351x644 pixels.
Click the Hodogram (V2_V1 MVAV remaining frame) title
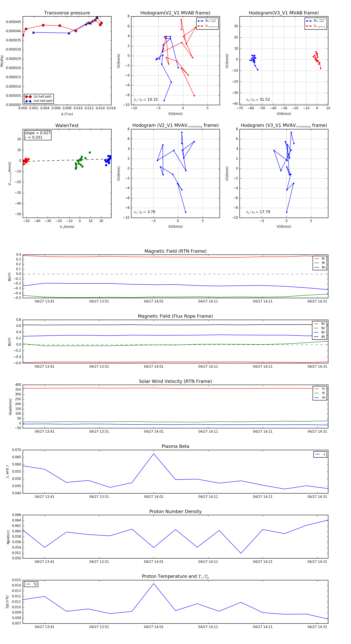click(175, 125)
